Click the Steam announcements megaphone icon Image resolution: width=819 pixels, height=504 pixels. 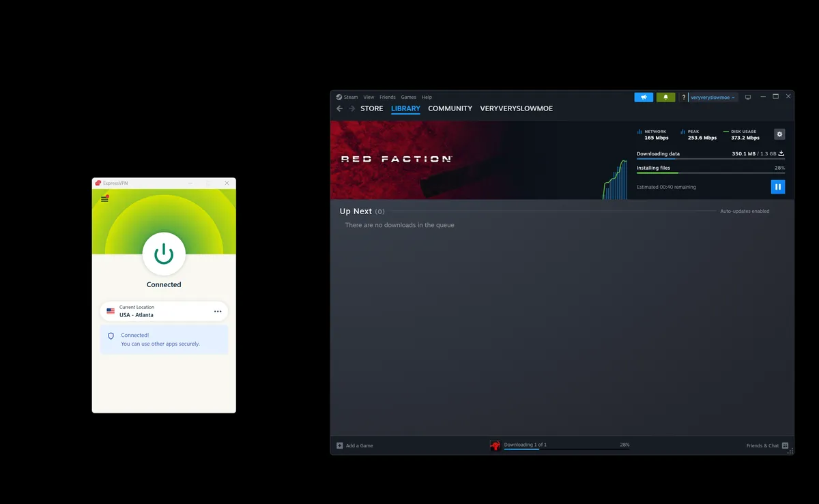[644, 98]
